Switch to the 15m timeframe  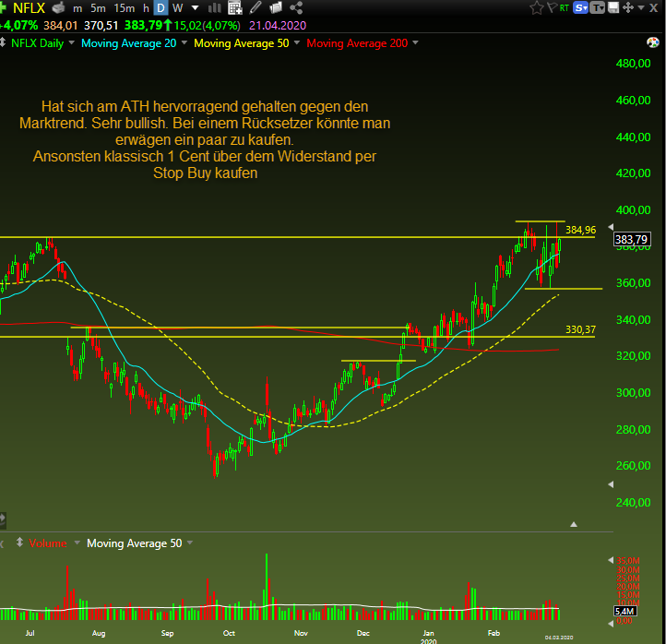tap(124, 8)
